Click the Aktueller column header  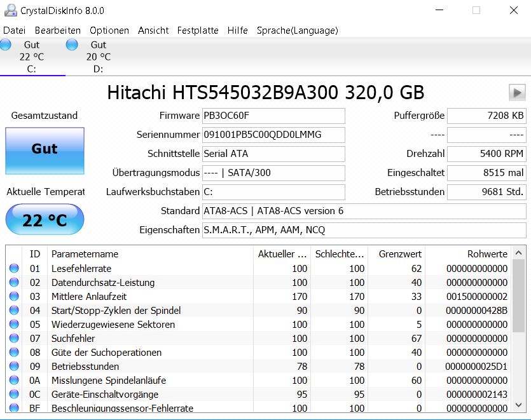click(x=282, y=254)
